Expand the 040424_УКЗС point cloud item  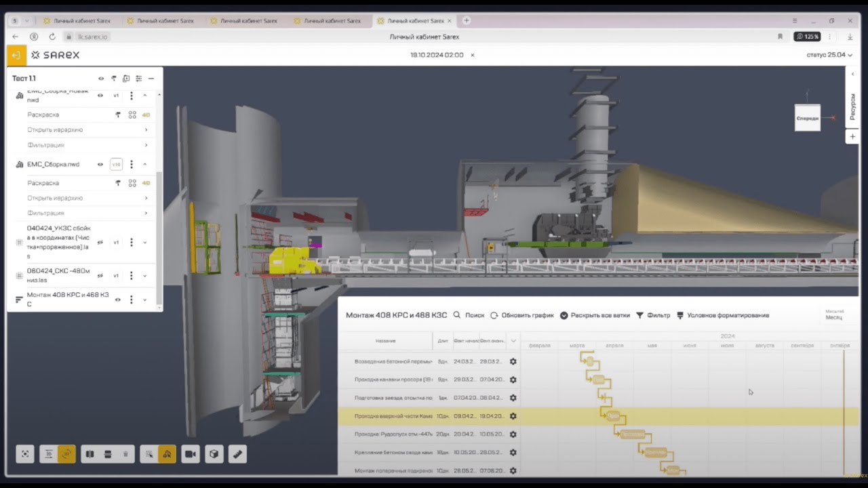coord(144,242)
